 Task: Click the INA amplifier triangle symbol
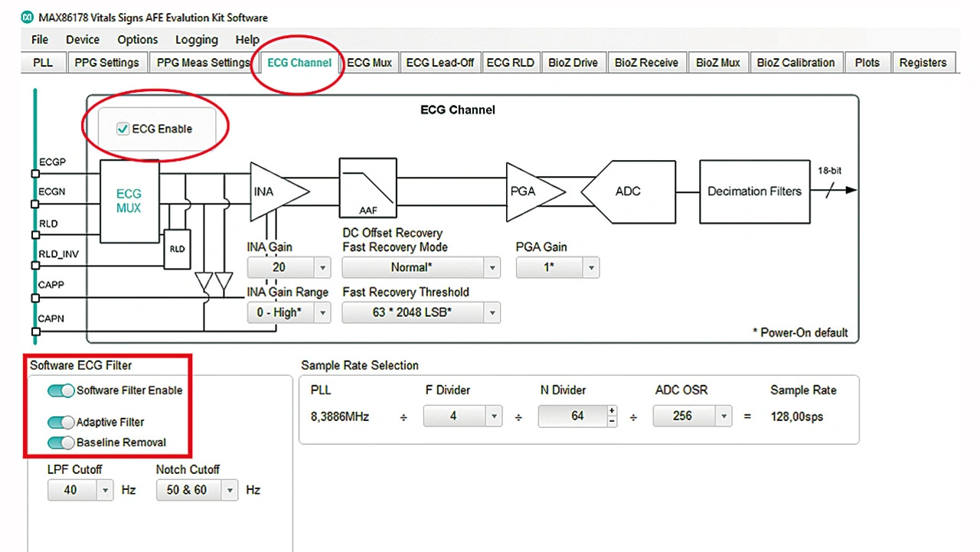click(x=272, y=191)
